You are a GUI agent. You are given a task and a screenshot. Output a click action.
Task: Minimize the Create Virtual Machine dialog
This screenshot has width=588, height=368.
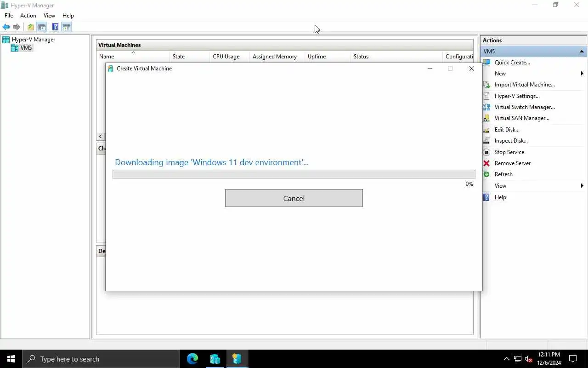[x=430, y=69]
